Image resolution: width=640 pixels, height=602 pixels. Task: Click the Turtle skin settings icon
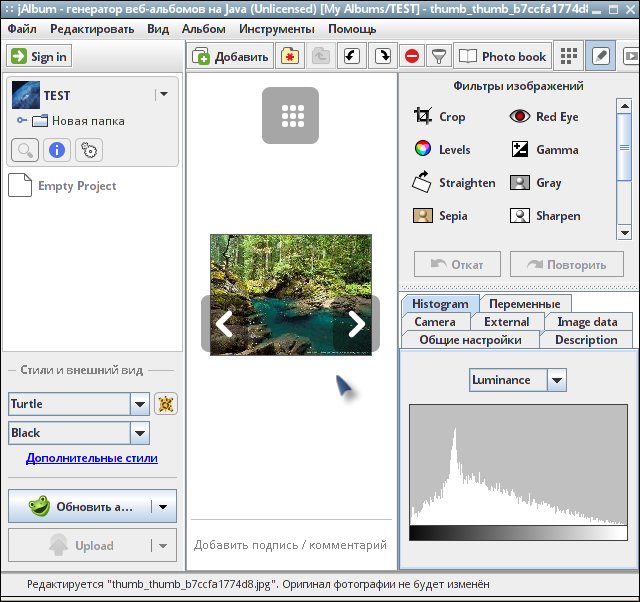point(166,404)
